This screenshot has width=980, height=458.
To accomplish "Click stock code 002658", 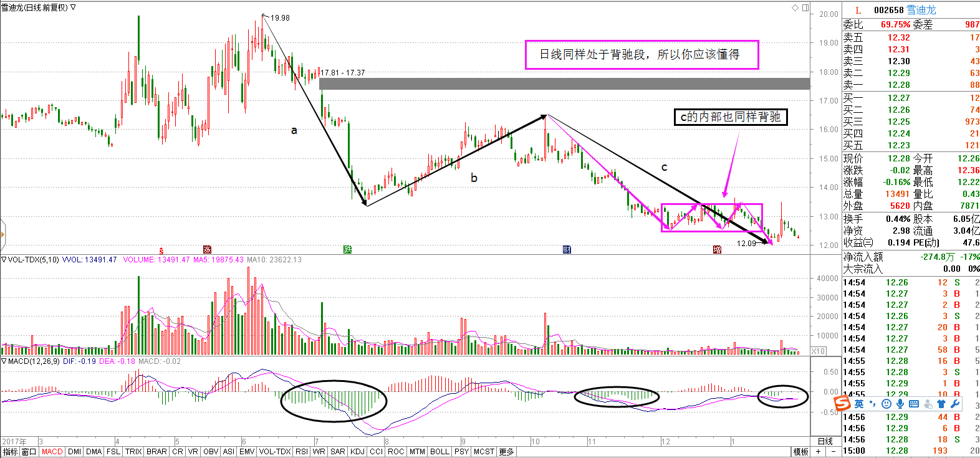I will click(888, 10).
